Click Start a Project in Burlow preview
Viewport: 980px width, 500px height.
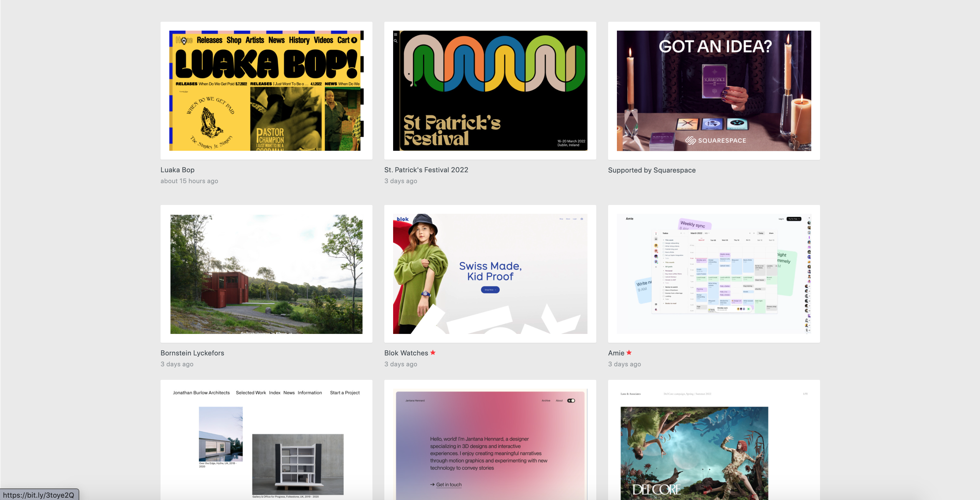[x=345, y=392]
